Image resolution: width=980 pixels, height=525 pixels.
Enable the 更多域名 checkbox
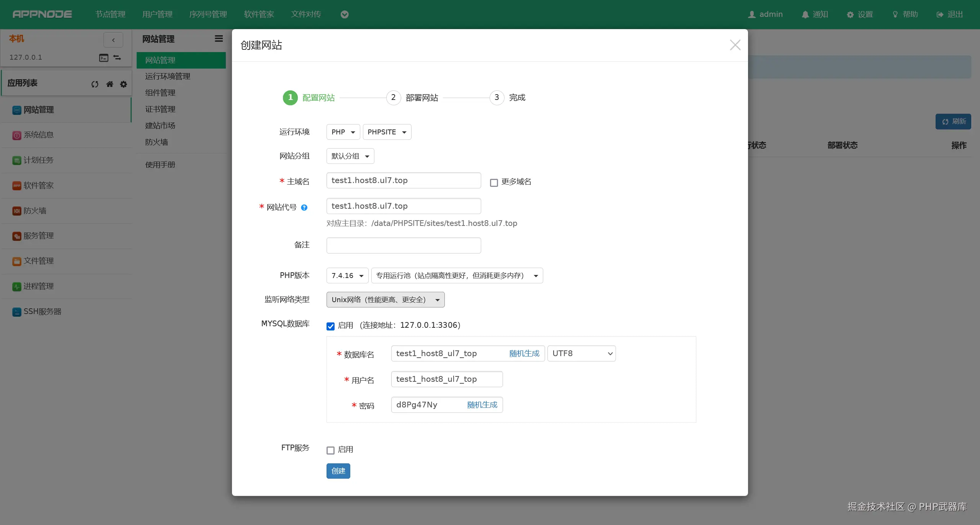[494, 183]
